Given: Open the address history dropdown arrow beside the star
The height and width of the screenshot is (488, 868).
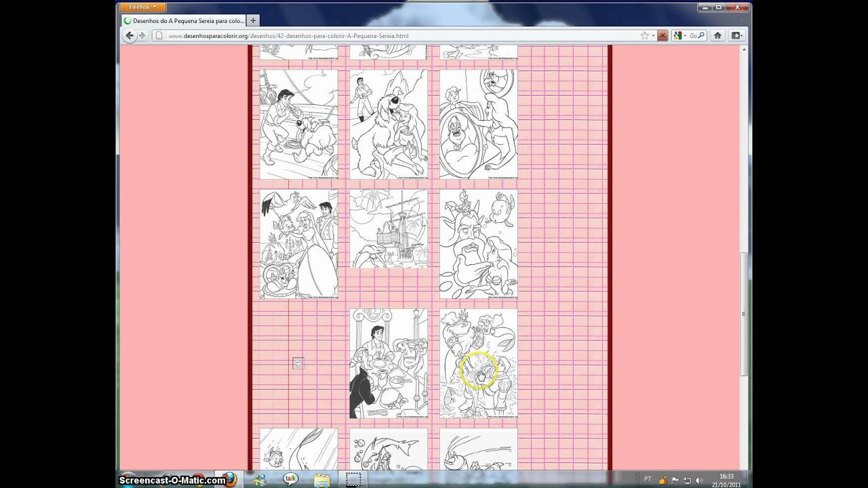Looking at the screenshot, I should coord(653,36).
